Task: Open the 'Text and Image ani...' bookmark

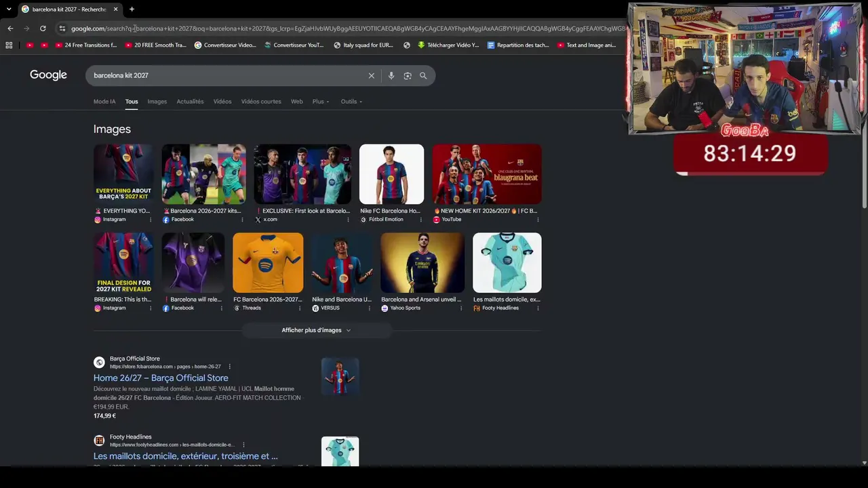Action: tap(587, 45)
